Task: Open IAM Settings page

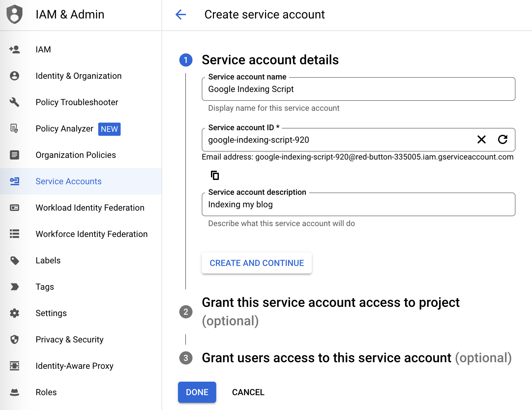Action: [x=81, y=313]
